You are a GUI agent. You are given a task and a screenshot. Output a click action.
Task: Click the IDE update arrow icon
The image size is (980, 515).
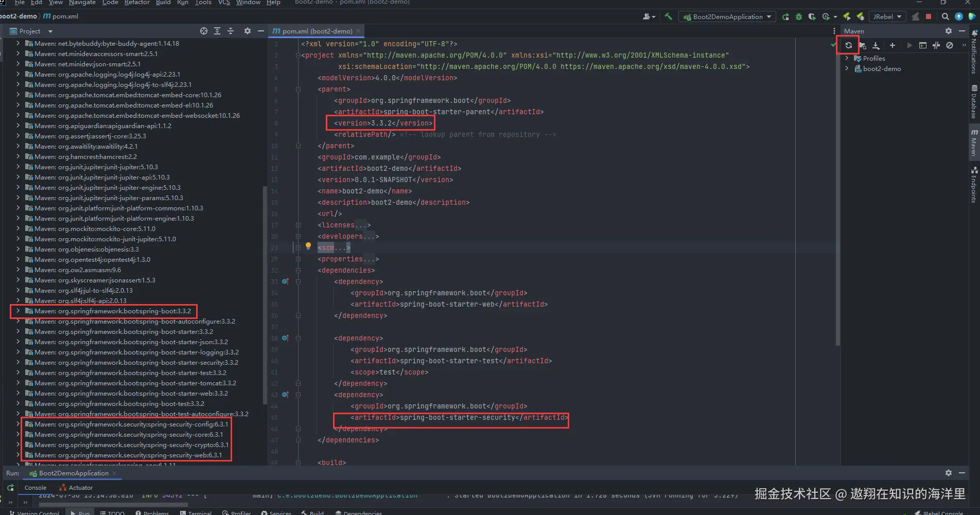pos(959,16)
